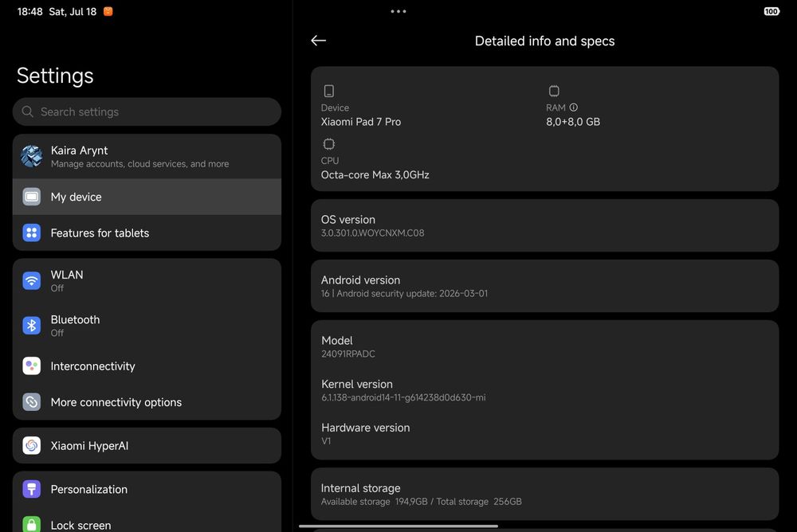This screenshot has width=797, height=532.
Task: Tap the bottom navigation gesture bar
Action: [398, 526]
